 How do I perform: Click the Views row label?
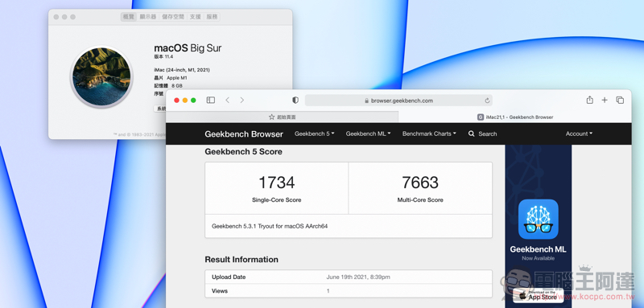coord(220,291)
